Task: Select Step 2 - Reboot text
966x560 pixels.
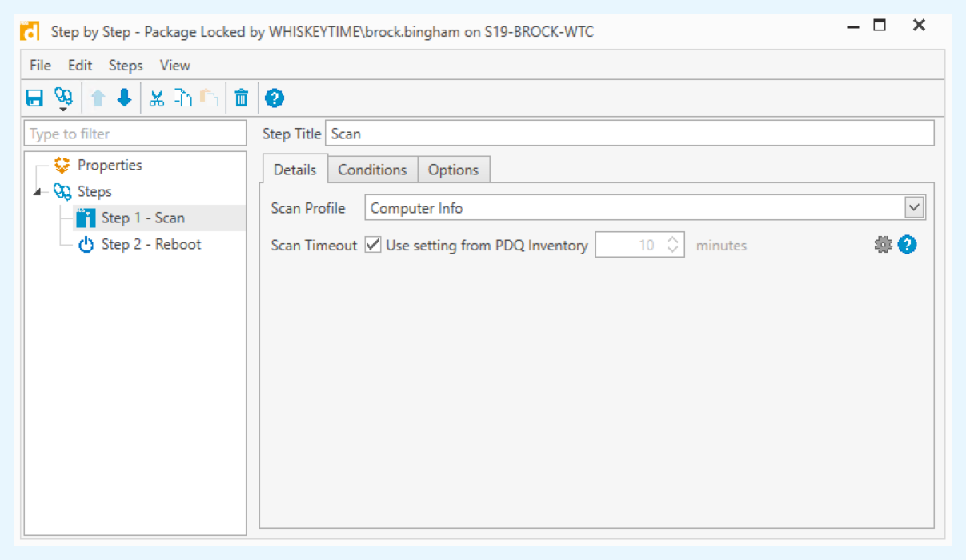Action: pyautogui.click(x=151, y=245)
